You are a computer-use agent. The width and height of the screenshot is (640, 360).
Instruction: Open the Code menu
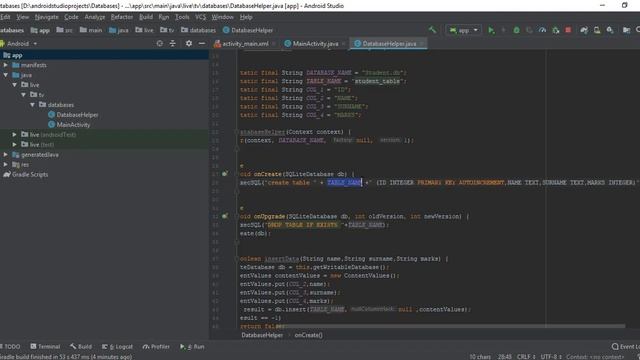[71, 17]
